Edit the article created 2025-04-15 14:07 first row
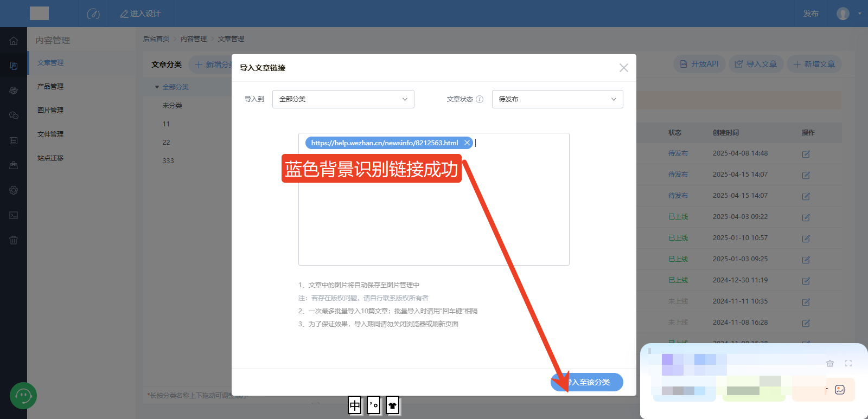Viewport: 868px width, 419px height. click(806, 175)
